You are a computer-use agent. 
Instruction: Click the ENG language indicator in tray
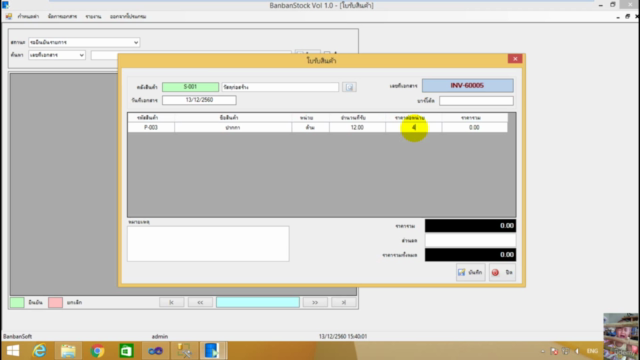[592, 351]
